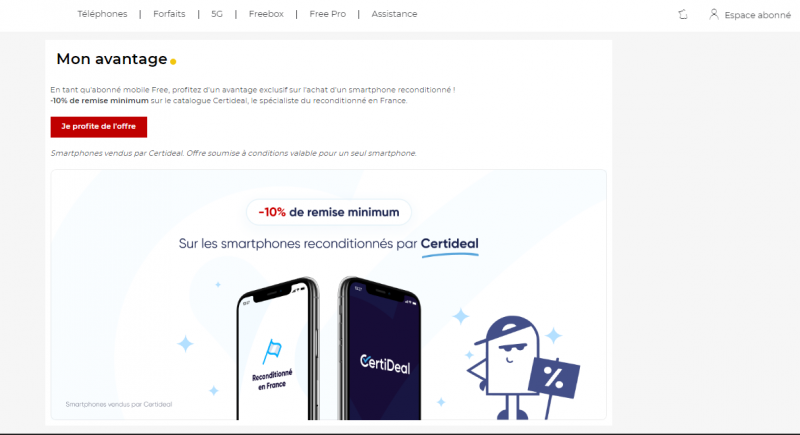Navigate to Free Pro
This screenshot has height=435, width=800.
[327, 14]
